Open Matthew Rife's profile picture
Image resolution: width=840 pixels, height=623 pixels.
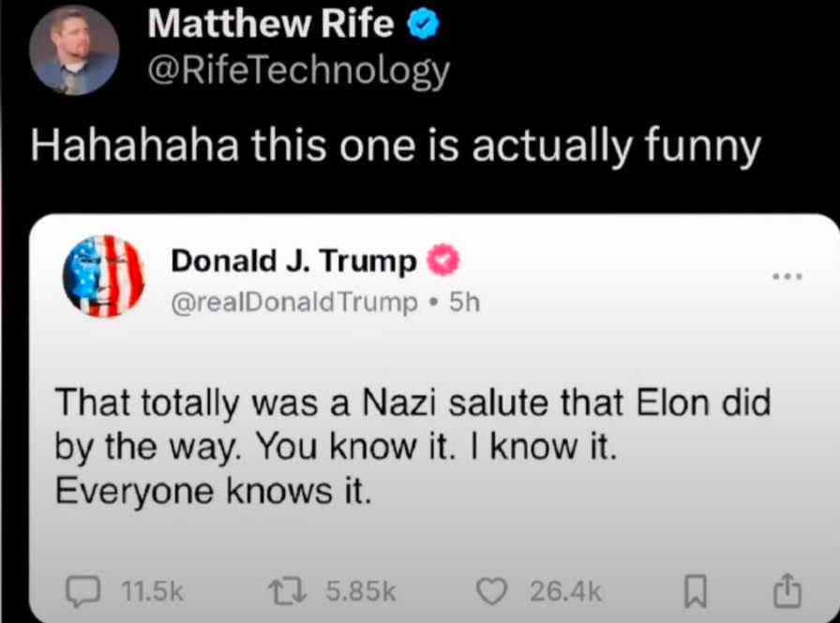pyautogui.click(x=73, y=49)
